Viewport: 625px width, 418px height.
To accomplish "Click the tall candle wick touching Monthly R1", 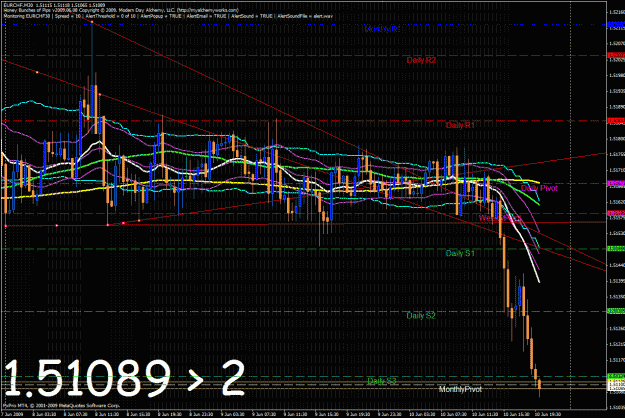I will (92, 54).
